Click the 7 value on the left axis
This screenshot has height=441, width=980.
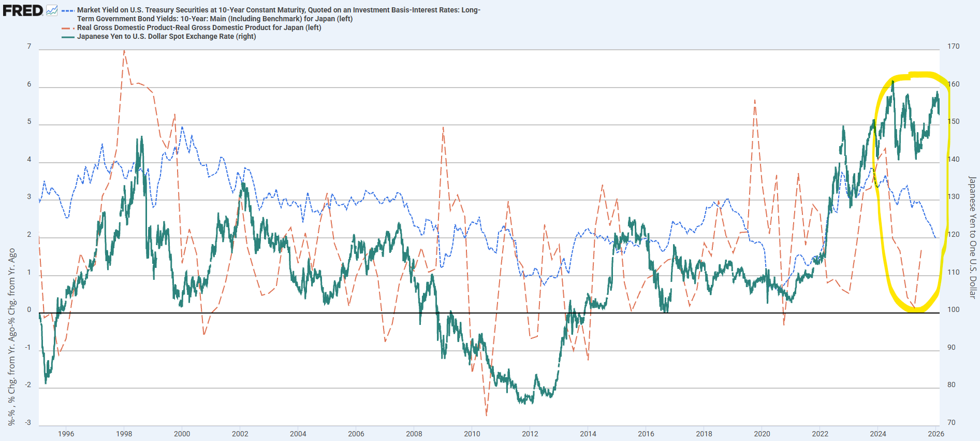[29, 46]
